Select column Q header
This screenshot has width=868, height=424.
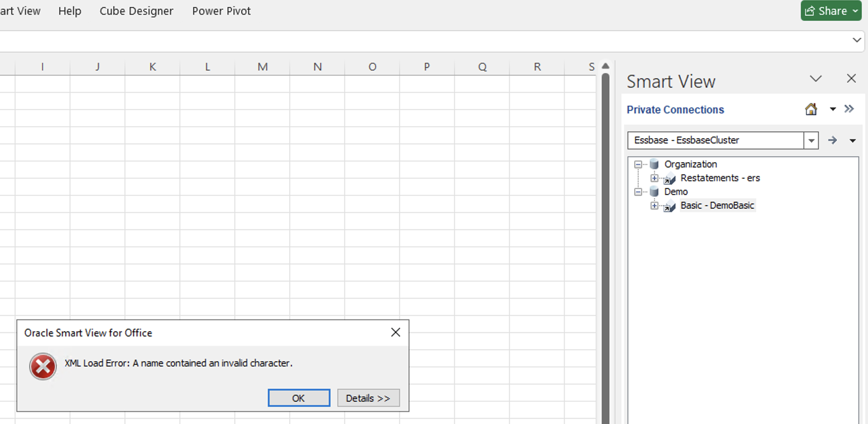[482, 67]
